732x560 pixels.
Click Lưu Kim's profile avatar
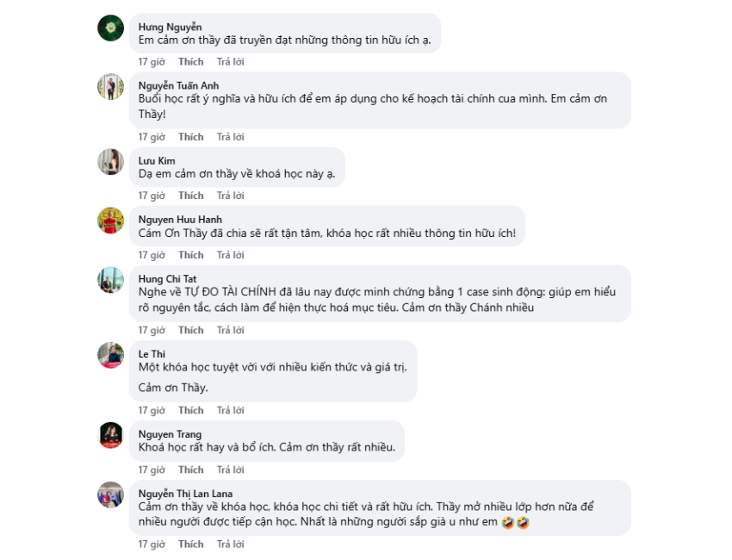coord(110,162)
